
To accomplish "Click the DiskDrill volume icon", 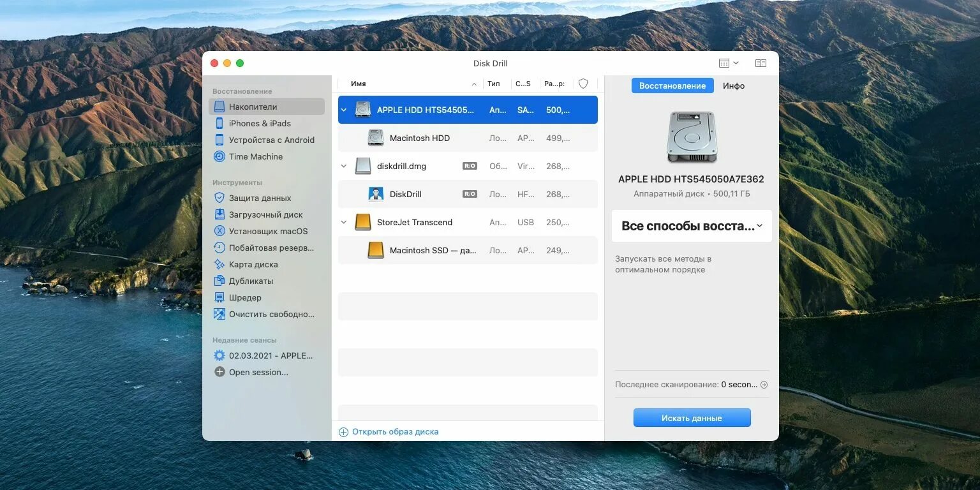I will (376, 194).
